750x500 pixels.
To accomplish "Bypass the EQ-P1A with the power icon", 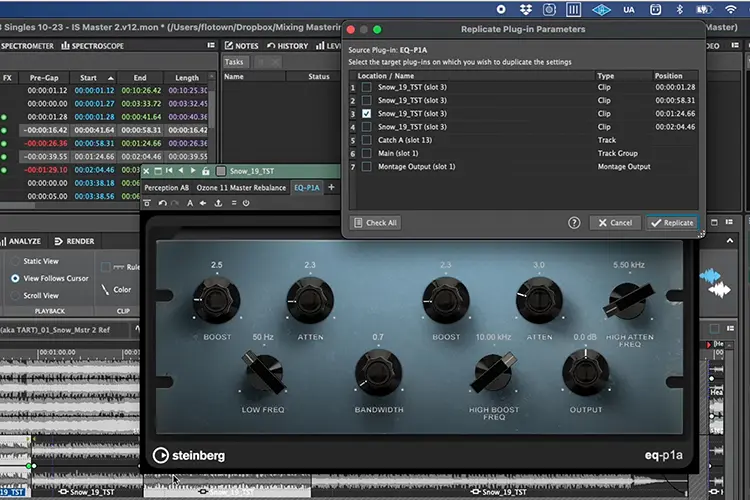I will tap(246, 203).
